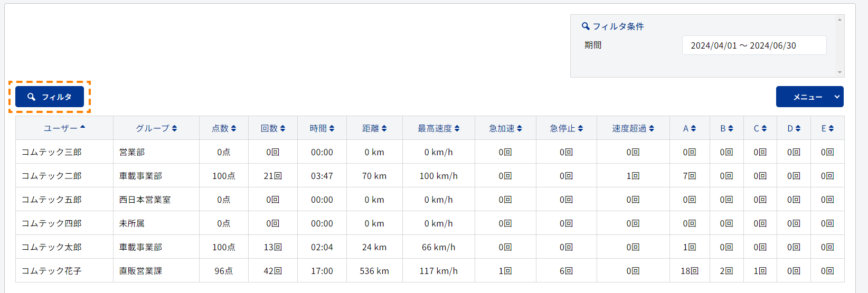
Task: Sort by ユーザー column arrow
Action: click(83, 127)
